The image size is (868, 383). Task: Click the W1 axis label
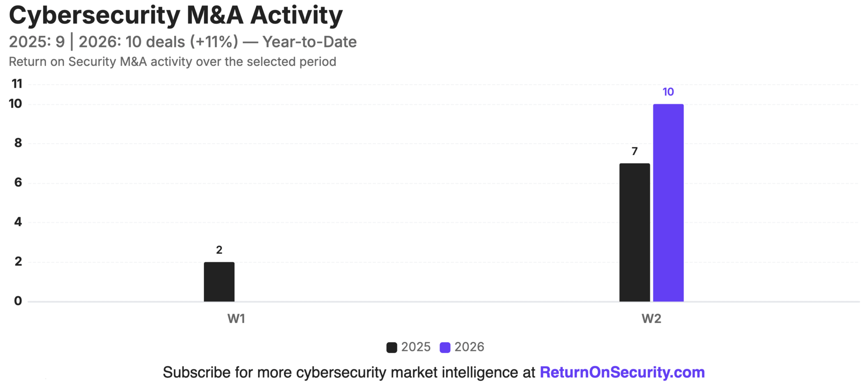point(236,319)
